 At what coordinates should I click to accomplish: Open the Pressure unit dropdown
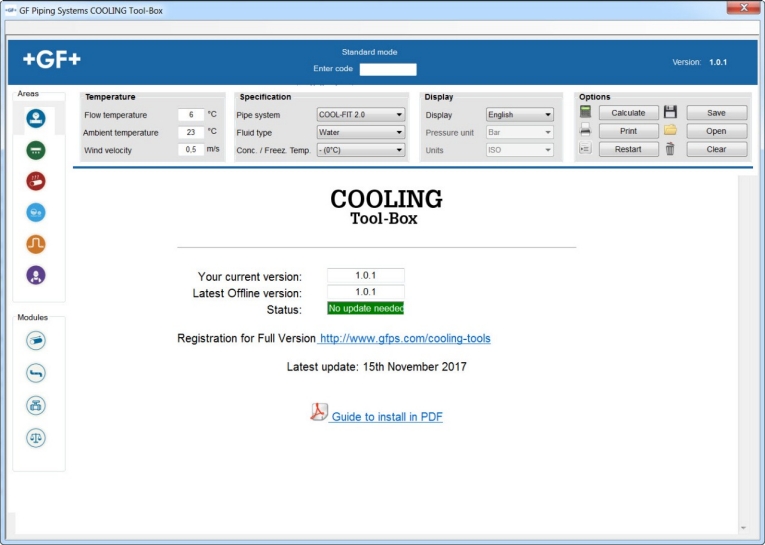click(520, 132)
